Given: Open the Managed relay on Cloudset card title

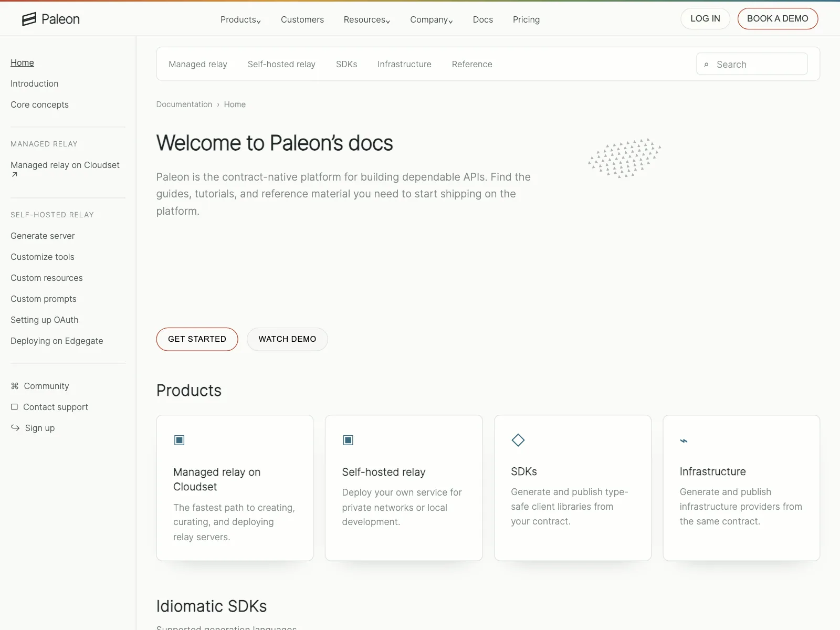Looking at the screenshot, I should tap(217, 479).
